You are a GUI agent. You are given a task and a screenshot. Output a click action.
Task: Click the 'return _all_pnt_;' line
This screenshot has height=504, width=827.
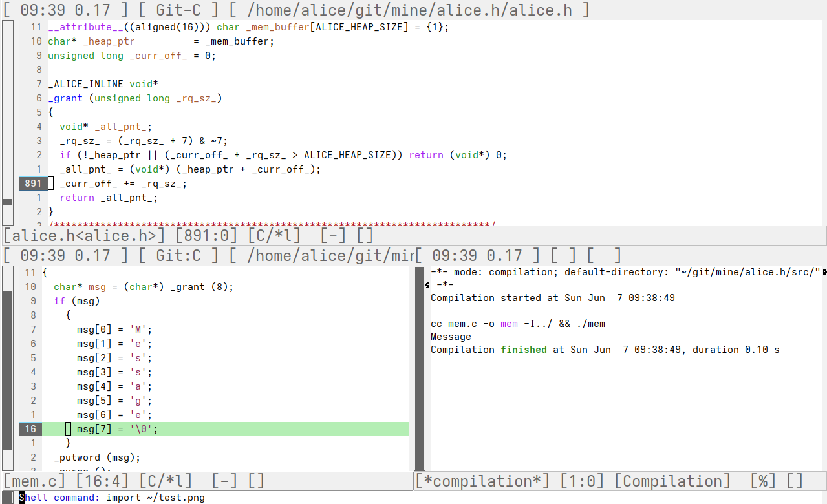click(x=109, y=198)
